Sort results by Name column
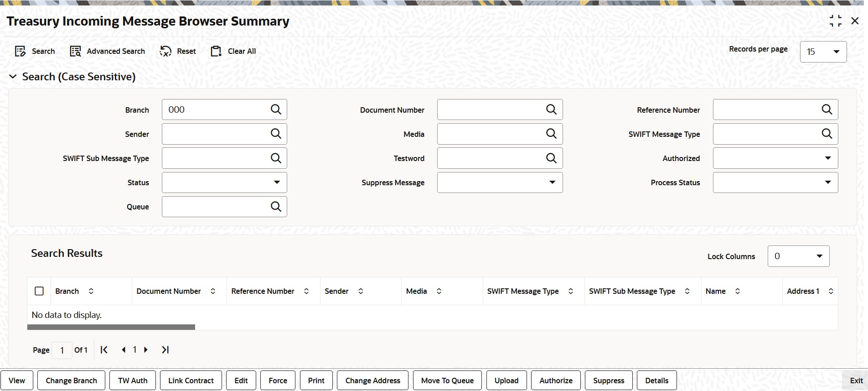This screenshot has height=391, width=868. [x=738, y=291]
